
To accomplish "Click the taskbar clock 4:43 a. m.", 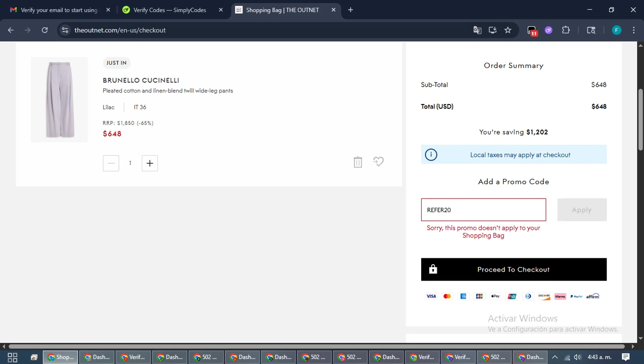I will point(599,357).
